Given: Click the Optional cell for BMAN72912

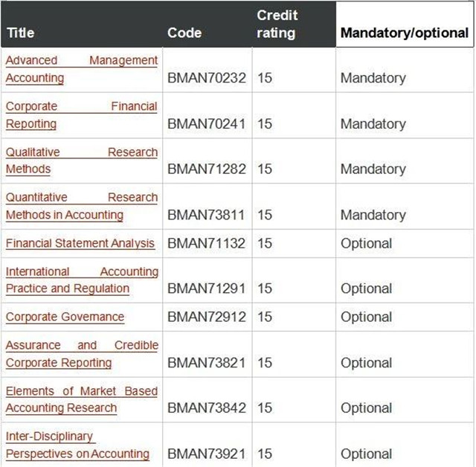Looking at the screenshot, I should point(366,317).
